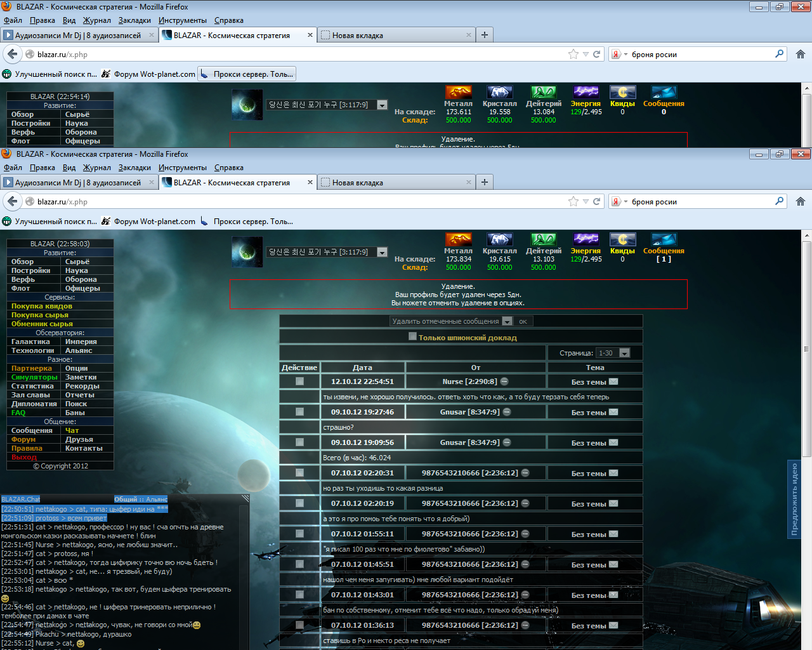The width and height of the screenshot is (812, 650).
Task: Check the message dated 12.10.12 22:54:51
Action: click(x=299, y=381)
